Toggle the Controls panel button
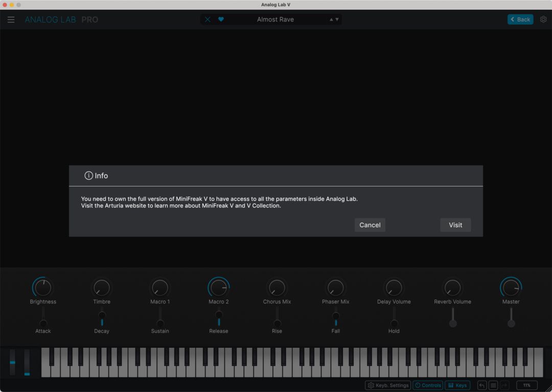552x392 pixels. (428, 385)
